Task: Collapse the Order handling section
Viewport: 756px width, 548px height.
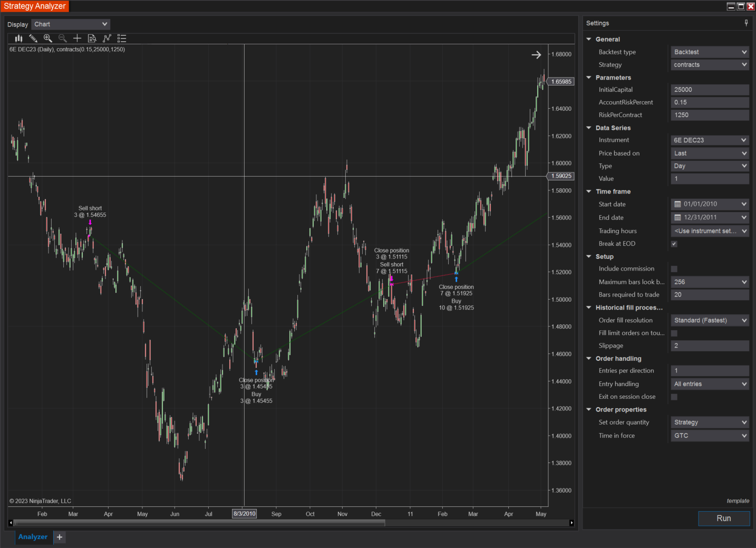Action: tap(589, 359)
